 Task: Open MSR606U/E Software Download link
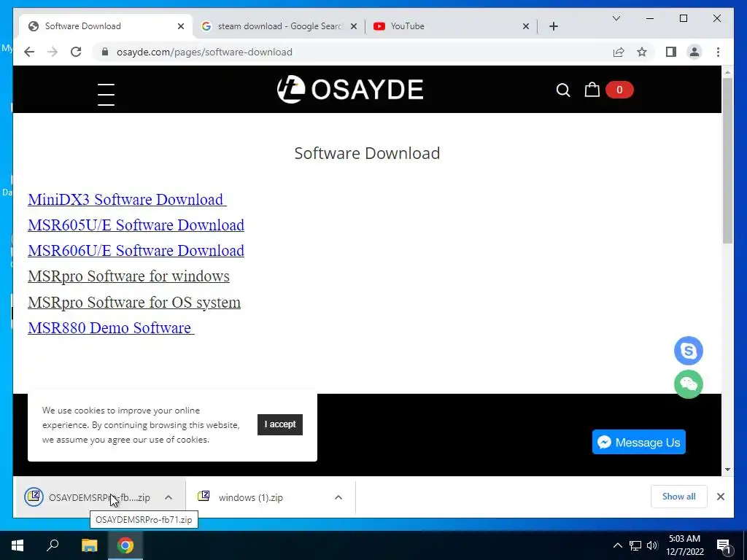[x=136, y=251]
